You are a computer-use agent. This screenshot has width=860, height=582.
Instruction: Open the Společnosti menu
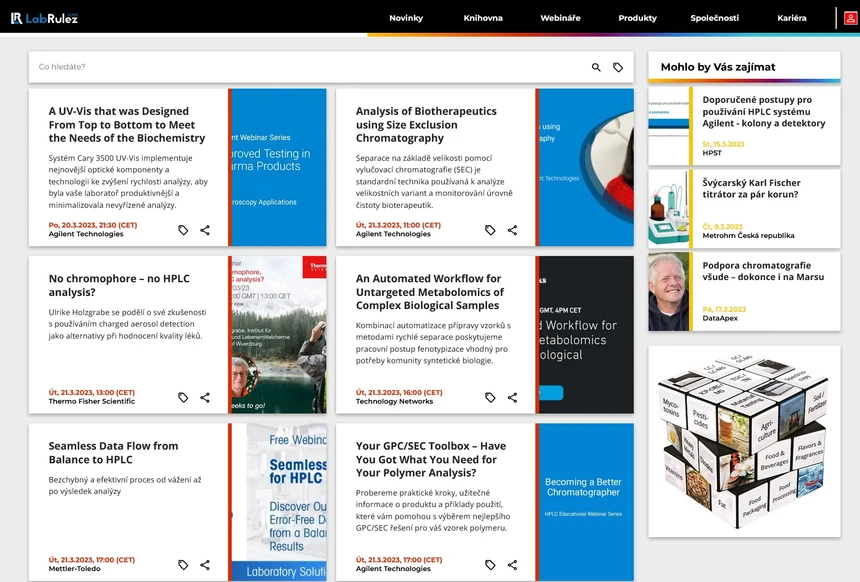[x=715, y=18]
